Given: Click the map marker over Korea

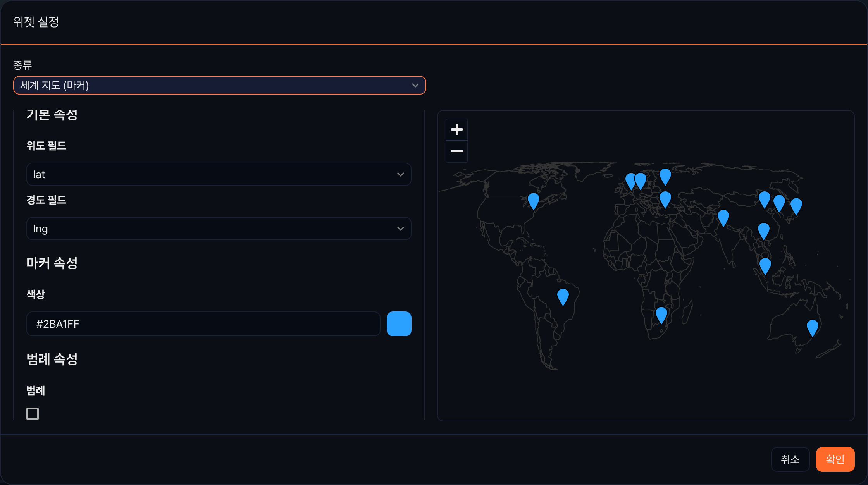Looking at the screenshot, I should click(x=779, y=203).
